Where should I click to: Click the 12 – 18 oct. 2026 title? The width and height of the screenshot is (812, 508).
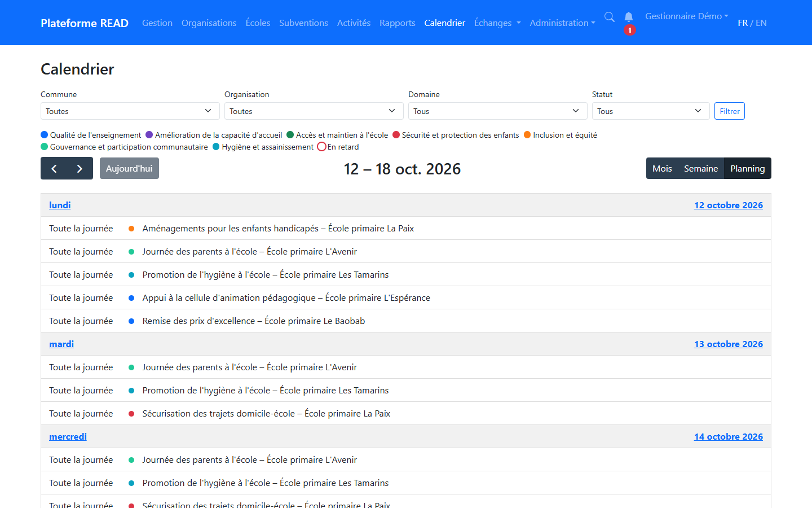[x=402, y=169]
